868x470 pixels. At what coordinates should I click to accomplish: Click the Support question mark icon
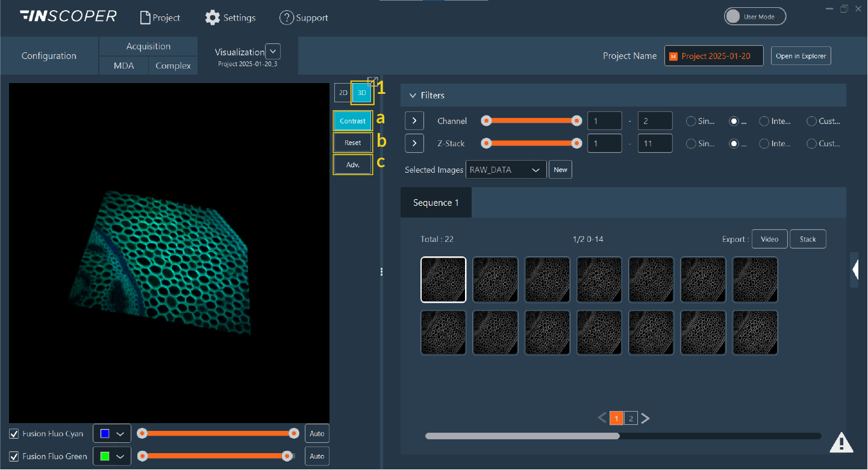tap(287, 17)
